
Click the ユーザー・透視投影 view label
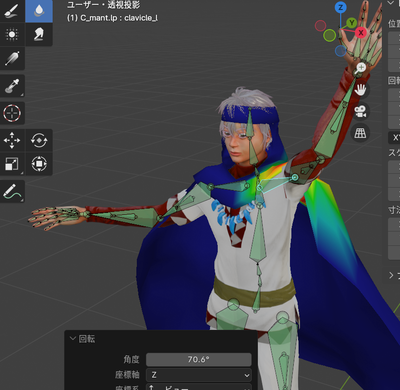[103, 5]
